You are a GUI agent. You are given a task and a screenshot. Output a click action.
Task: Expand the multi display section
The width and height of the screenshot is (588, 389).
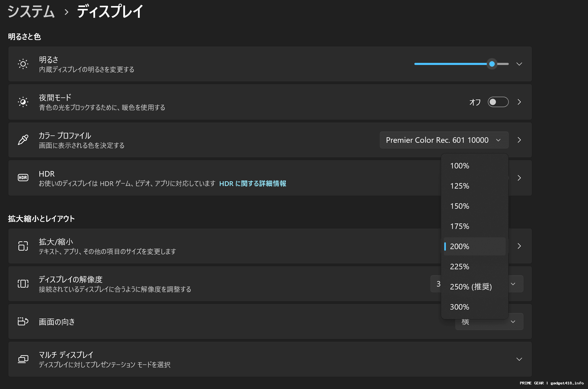click(x=519, y=359)
